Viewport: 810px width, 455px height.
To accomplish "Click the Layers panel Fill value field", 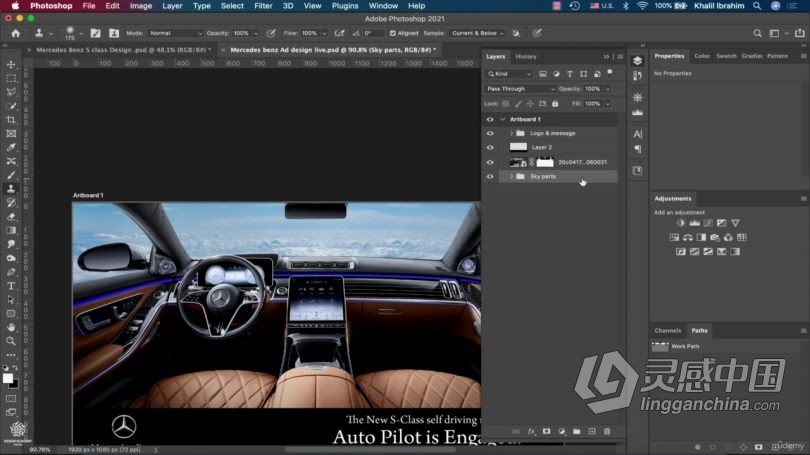I will pyautogui.click(x=593, y=104).
